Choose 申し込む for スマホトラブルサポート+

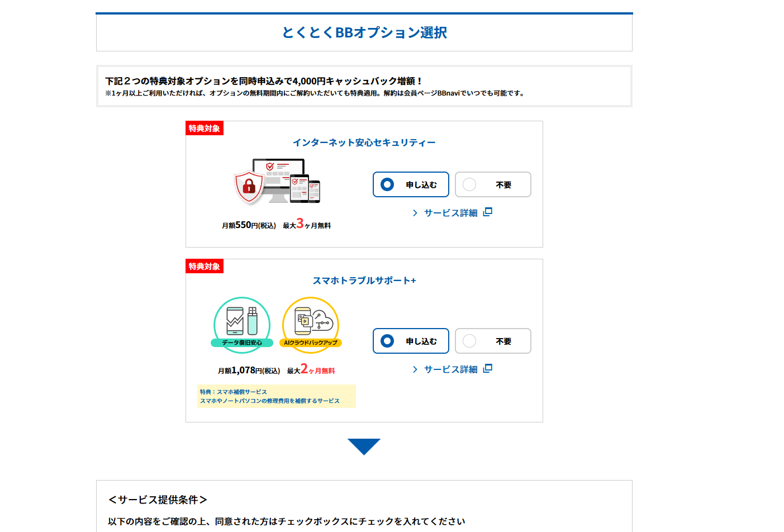click(x=411, y=341)
